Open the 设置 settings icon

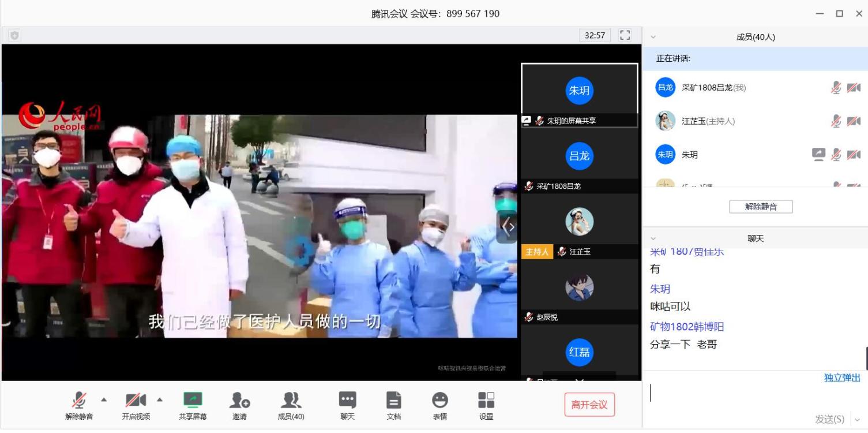(x=486, y=400)
